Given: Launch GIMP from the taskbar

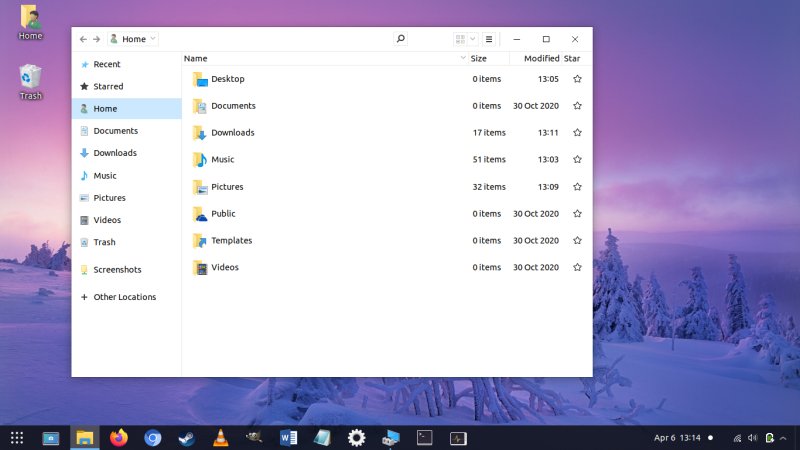Looking at the screenshot, I should coord(254,437).
